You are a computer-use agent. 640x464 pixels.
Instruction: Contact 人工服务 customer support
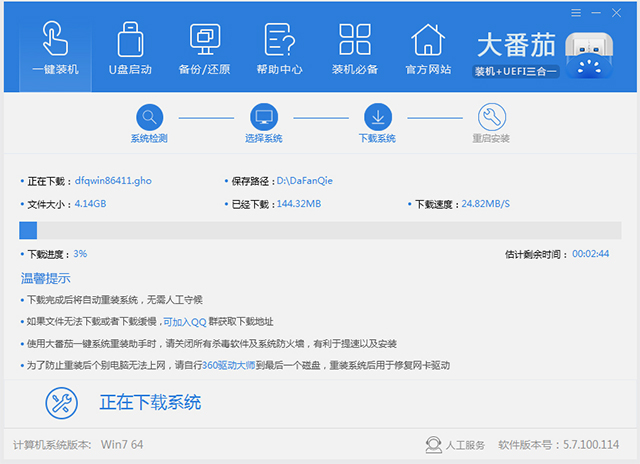pyautogui.click(x=455, y=444)
